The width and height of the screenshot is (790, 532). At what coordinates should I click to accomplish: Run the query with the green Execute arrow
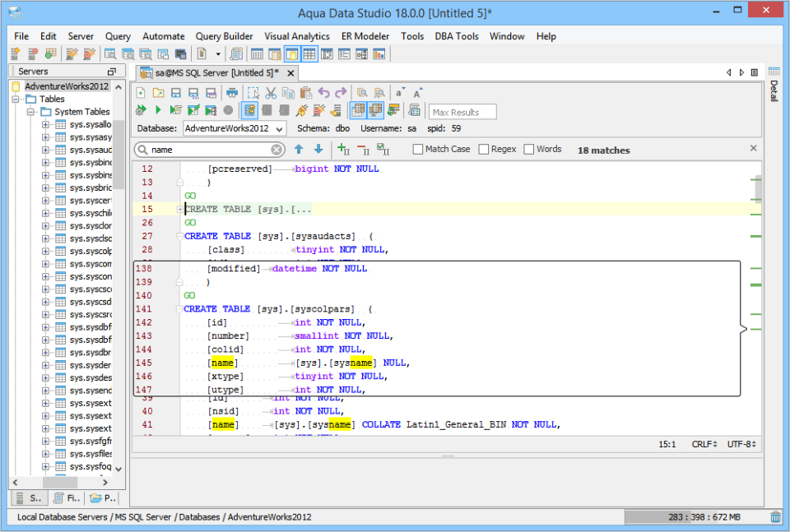point(157,111)
